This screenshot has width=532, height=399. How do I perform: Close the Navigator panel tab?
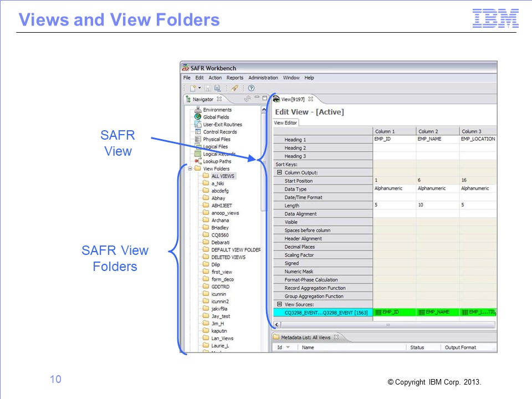click(x=219, y=99)
